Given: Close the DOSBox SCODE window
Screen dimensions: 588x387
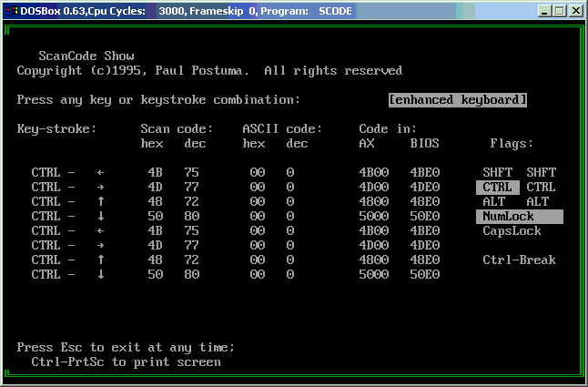Looking at the screenshot, I should (x=575, y=11).
